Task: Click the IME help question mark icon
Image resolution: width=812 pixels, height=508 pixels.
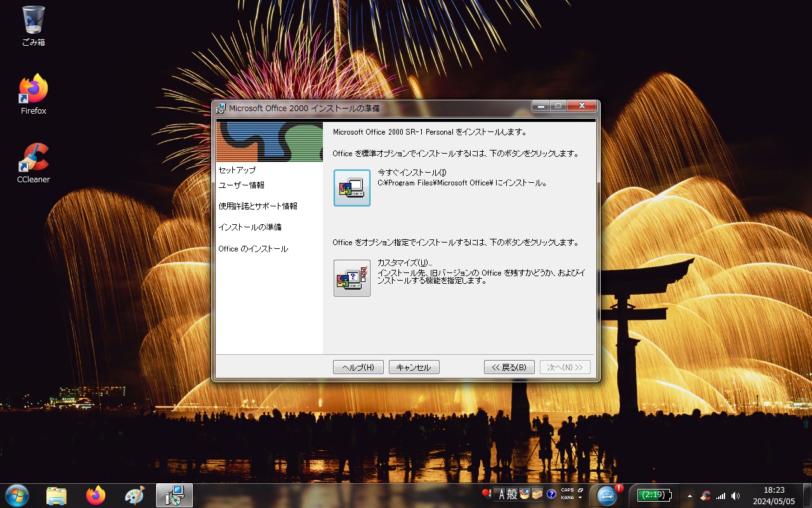Action: (551, 494)
